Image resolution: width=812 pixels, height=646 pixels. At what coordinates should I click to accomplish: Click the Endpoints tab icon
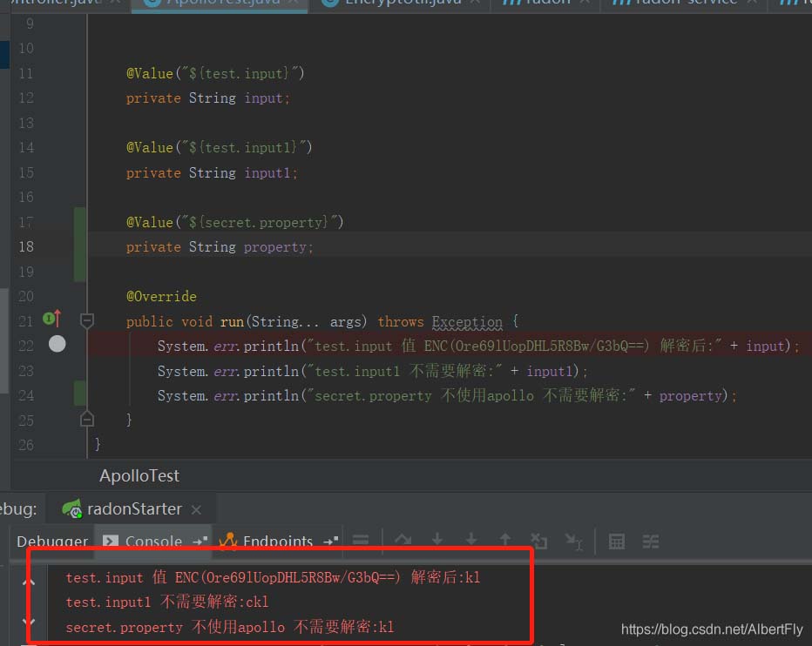click(228, 541)
